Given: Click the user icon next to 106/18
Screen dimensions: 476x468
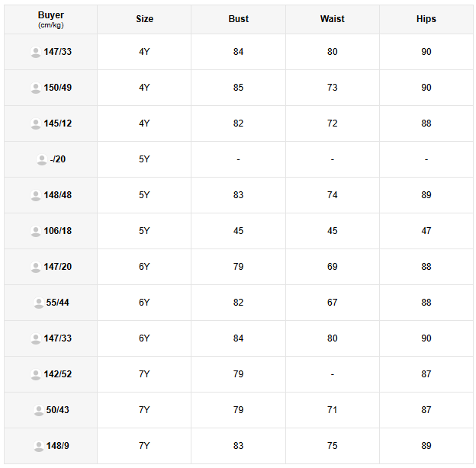Looking at the screenshot, I should pyautogui.click(x=35, y=231).
